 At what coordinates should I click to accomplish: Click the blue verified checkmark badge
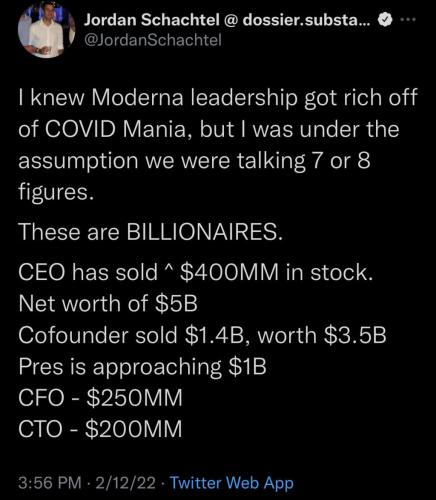pos(385,20)
